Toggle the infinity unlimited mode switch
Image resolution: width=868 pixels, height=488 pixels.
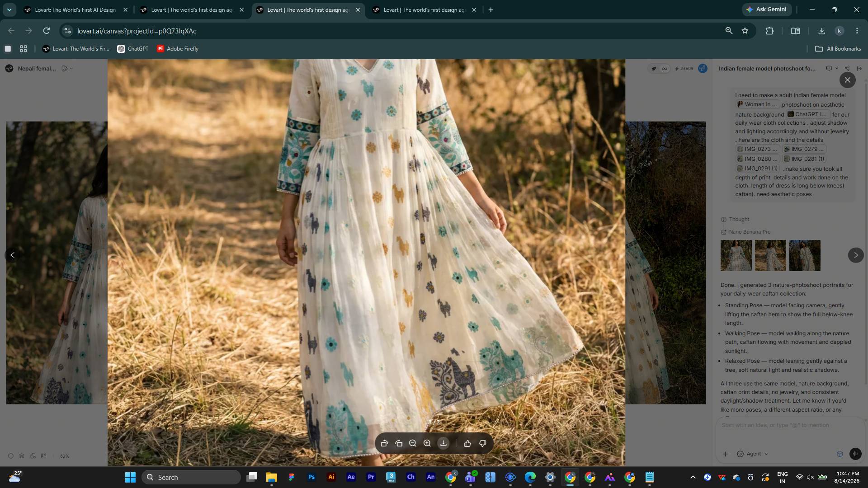click(x=665, y=69)
